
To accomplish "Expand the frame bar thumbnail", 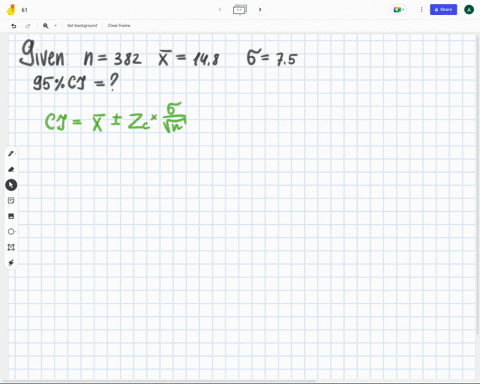I will click(240, 10).
